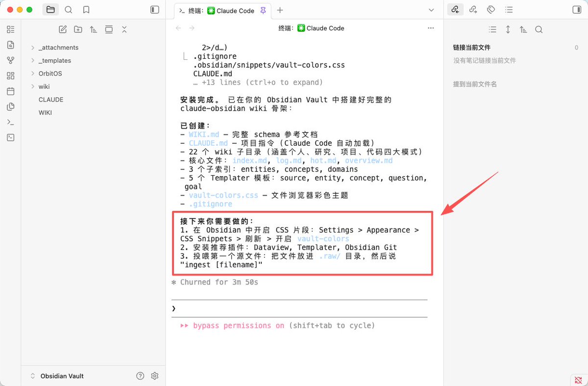Open settings gear icon
Image resolution: width=588 pixels, height=386 pixels.
(155, 376)
